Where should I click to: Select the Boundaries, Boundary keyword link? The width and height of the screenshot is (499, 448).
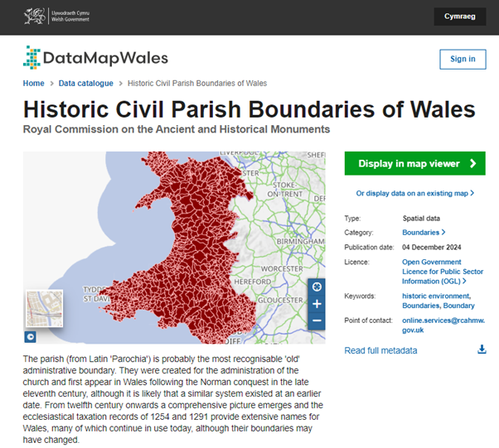[438, 306]
